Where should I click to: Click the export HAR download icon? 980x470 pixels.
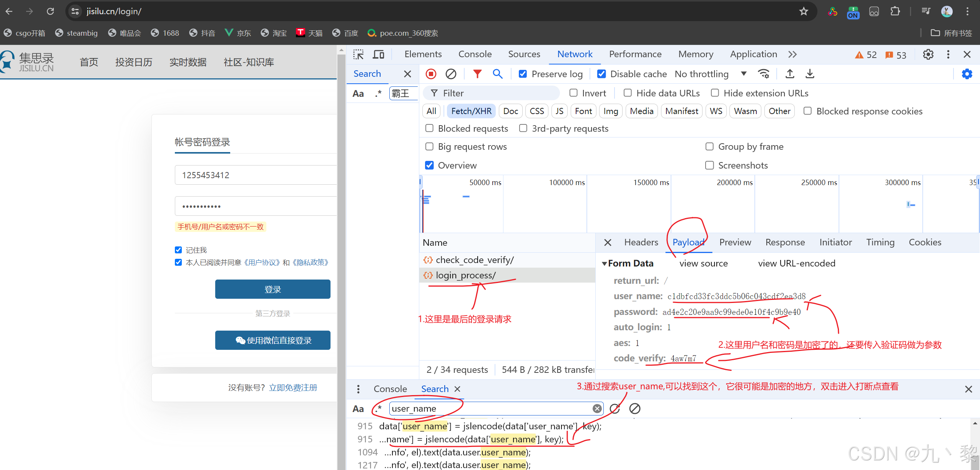(x=810, y=74)
